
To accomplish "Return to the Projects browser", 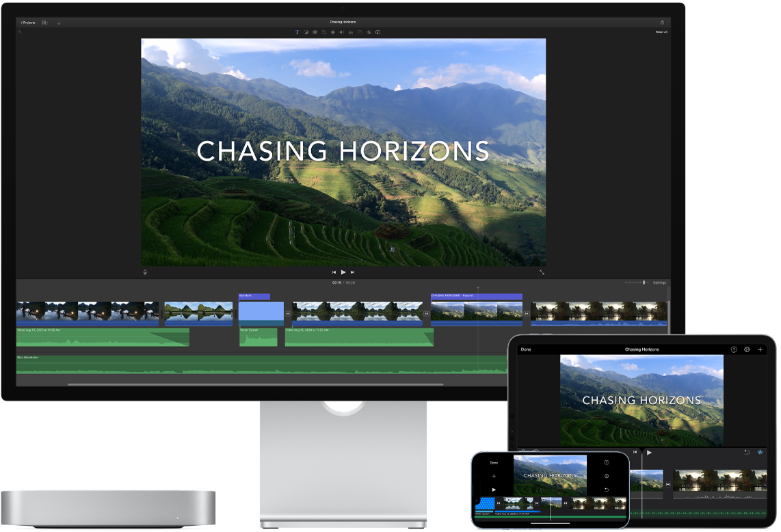I will (28, 22).
